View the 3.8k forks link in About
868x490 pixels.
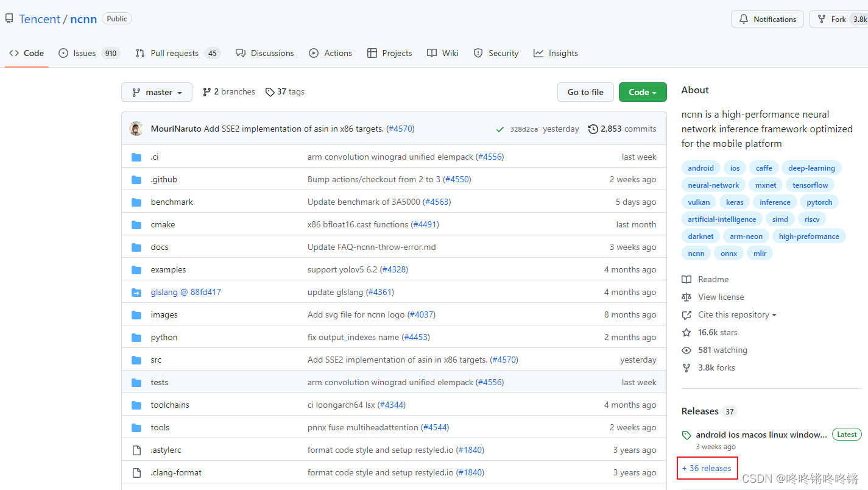coord(708,367)
